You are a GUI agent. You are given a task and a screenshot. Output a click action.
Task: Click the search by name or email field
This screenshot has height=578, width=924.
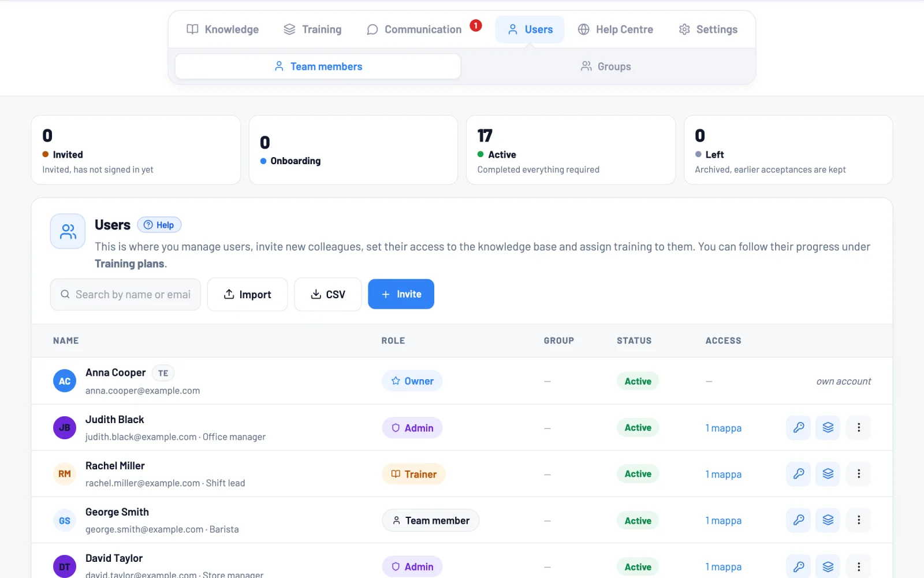tap(125, 295)
